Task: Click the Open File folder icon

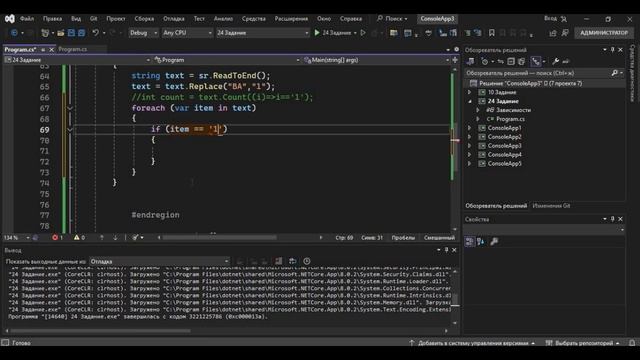Action: click(61, 33)
